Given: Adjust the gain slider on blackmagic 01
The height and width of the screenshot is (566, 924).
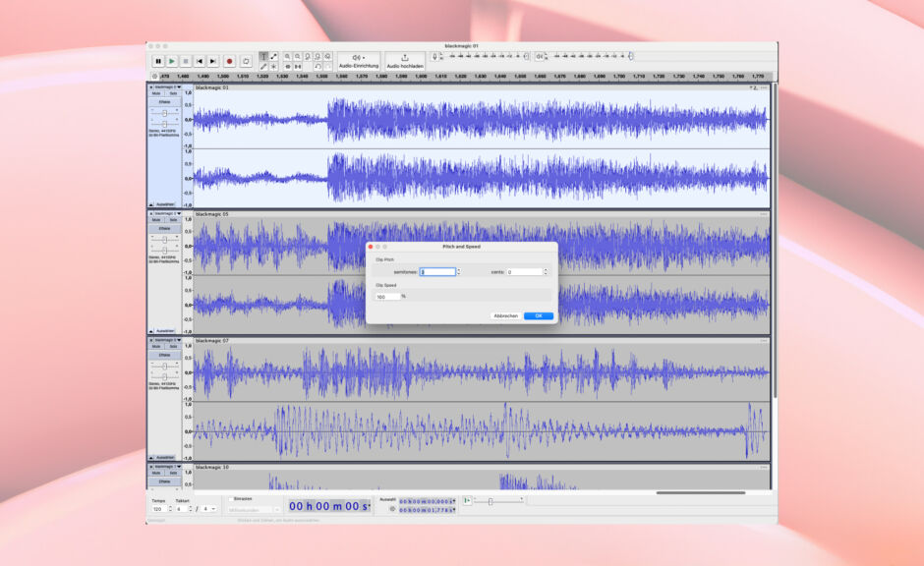Looking at the screenshot, I should coord(164,114).
